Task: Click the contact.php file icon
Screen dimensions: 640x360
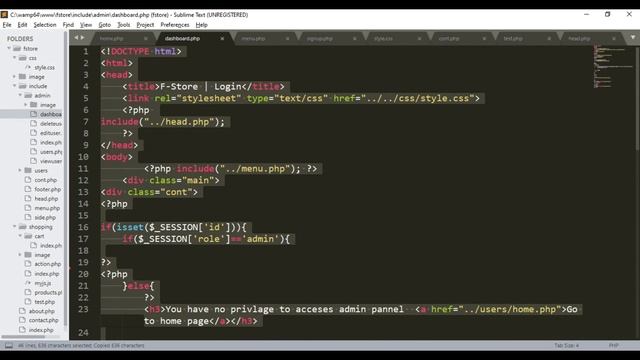Action: coord(22,320)
